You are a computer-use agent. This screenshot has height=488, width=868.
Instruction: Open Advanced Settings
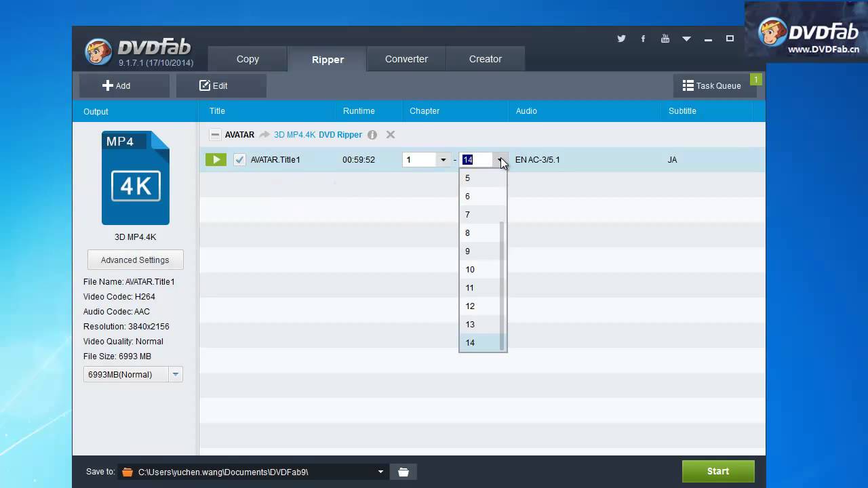pyautogui.click(x=135, y=260)
